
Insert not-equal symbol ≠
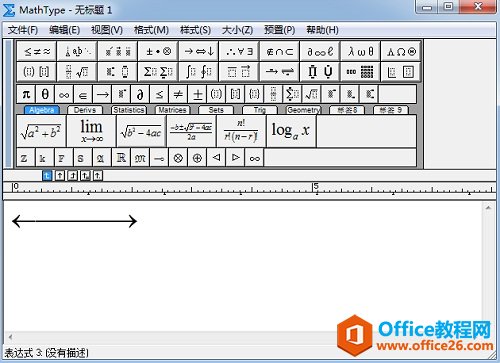click(178, 94)
